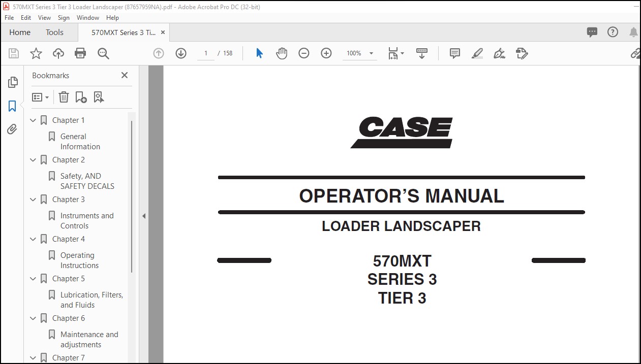Screen dimensions: 641x364
Task: Open the comments chat bubble icon
Action: tap(592, 32)
